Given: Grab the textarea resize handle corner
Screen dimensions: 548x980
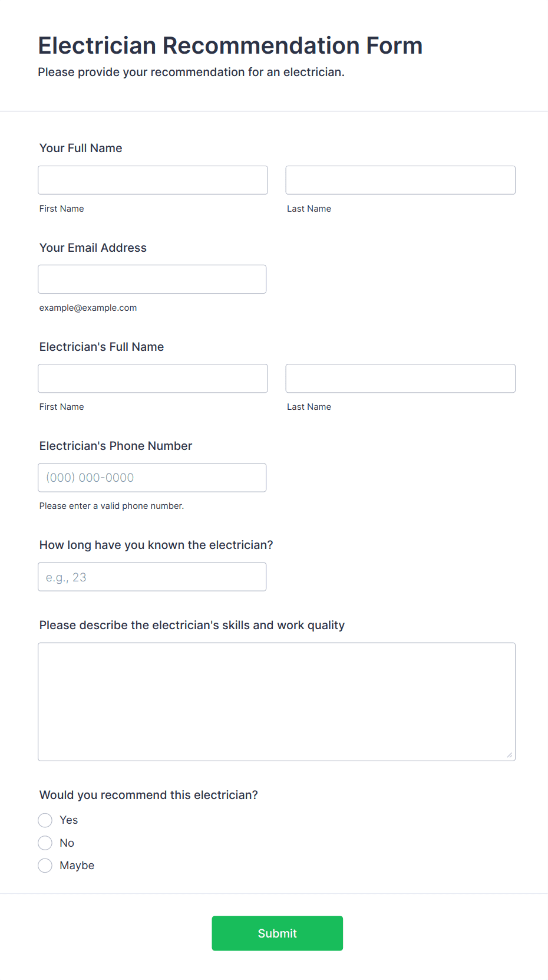Looking at the screenshot, I should (x=510, y=755).
